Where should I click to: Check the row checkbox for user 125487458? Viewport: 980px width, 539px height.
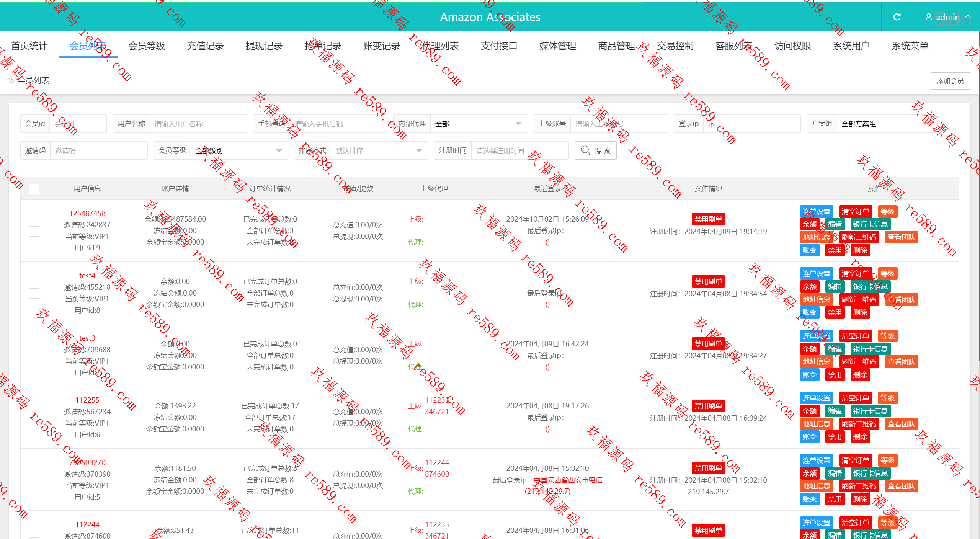[34, 231]
